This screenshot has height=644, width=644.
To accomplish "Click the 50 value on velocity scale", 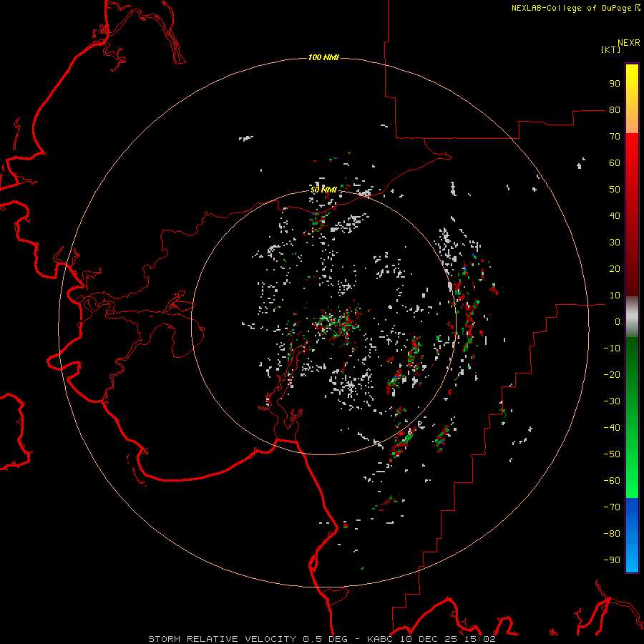I will pos(615,190).
